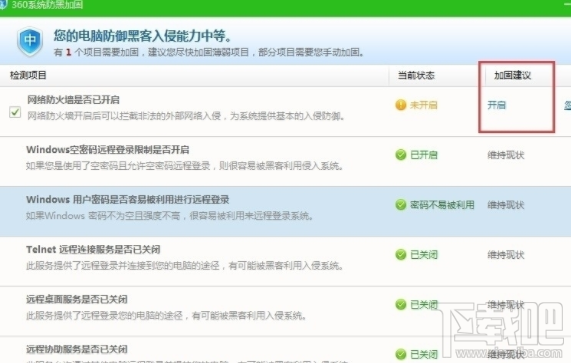Select Windows 用户密码是否容易被利用进行远程登录 row title

click(x=128, y=200)
